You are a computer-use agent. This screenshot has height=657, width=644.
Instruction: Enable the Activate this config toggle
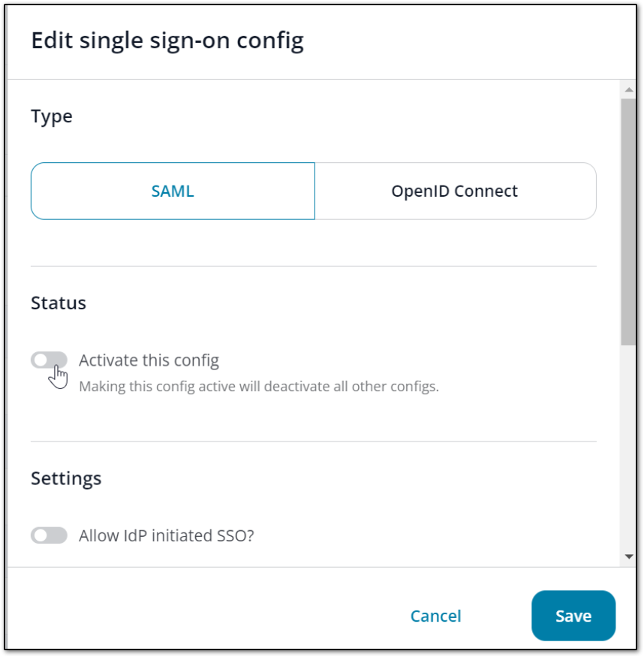49,360
